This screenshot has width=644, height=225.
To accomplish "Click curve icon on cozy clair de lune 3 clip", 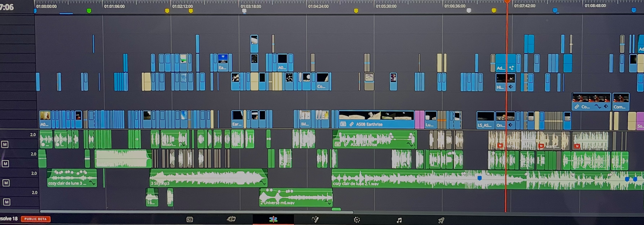I will tap(92, 183).
